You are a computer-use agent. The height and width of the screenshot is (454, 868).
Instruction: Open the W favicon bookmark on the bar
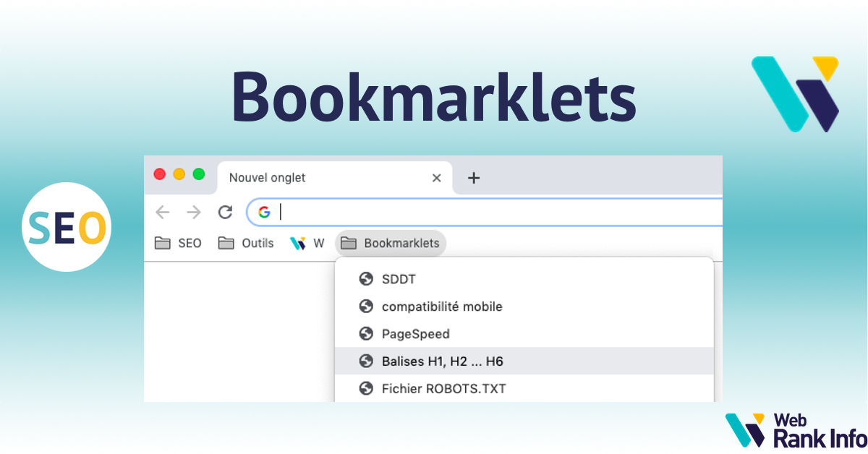click(307, 243)
